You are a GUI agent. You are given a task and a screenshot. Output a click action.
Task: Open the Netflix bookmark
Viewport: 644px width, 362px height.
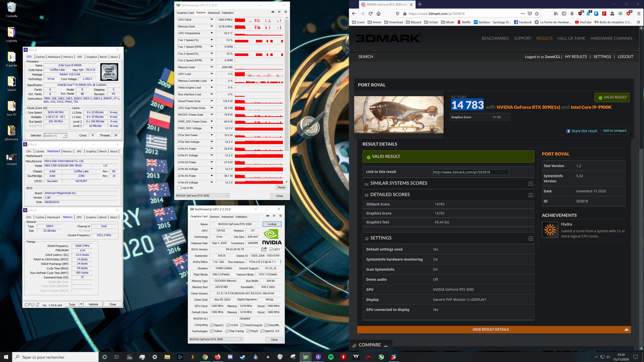point(464,22)
